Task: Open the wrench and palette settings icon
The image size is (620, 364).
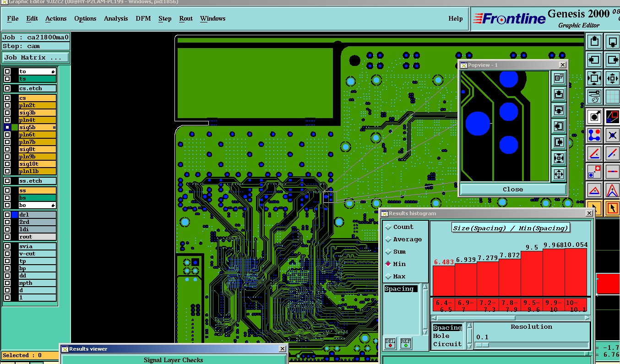Action: click(594, 96)
